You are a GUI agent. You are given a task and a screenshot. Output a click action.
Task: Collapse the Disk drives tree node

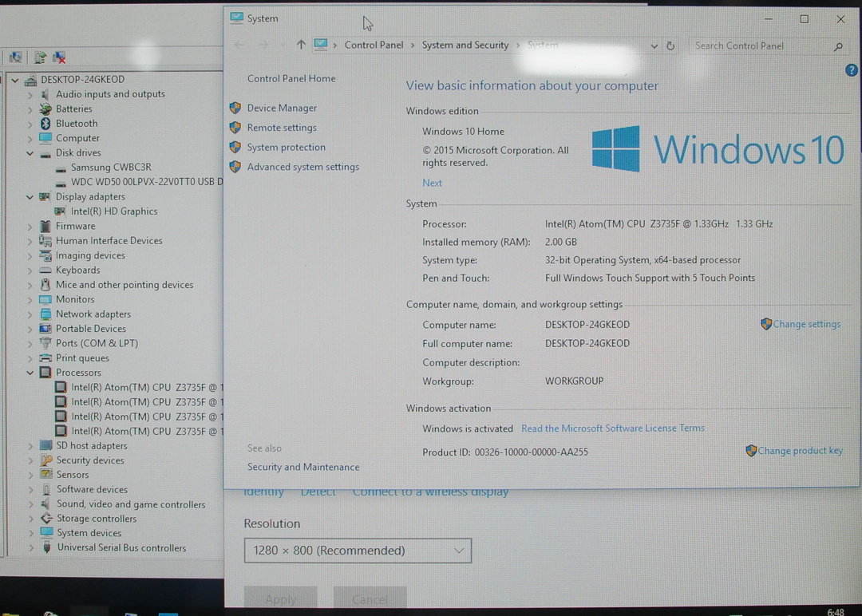[30, 152]
